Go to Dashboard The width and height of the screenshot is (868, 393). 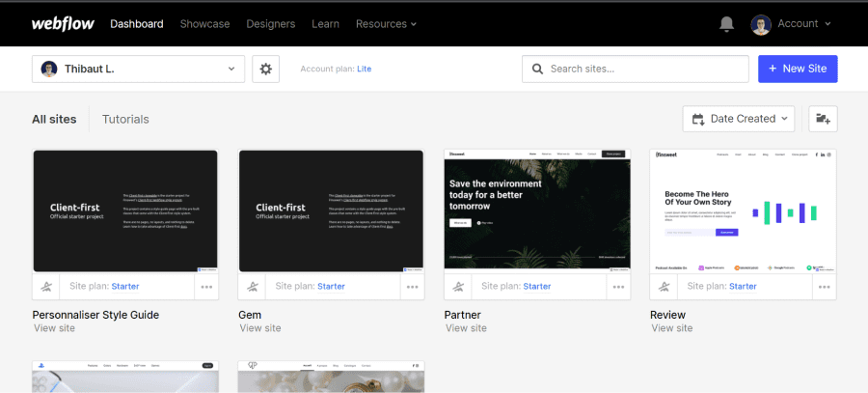(137, 24)
